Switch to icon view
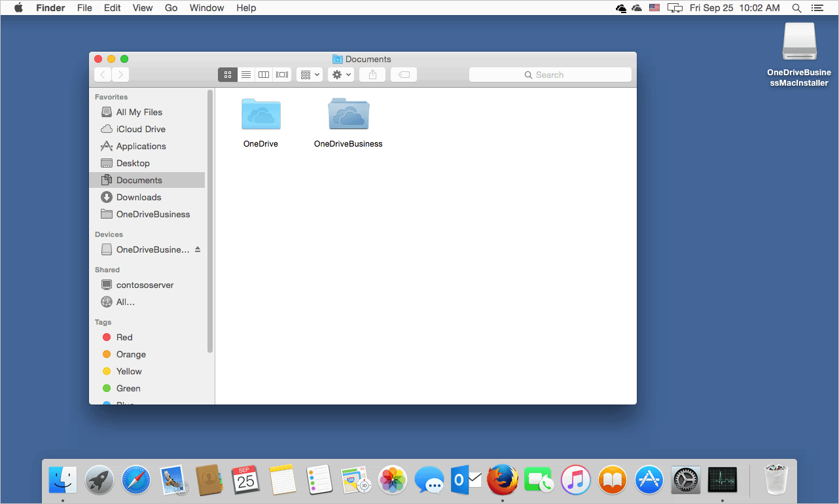 (x=228, y=75)
